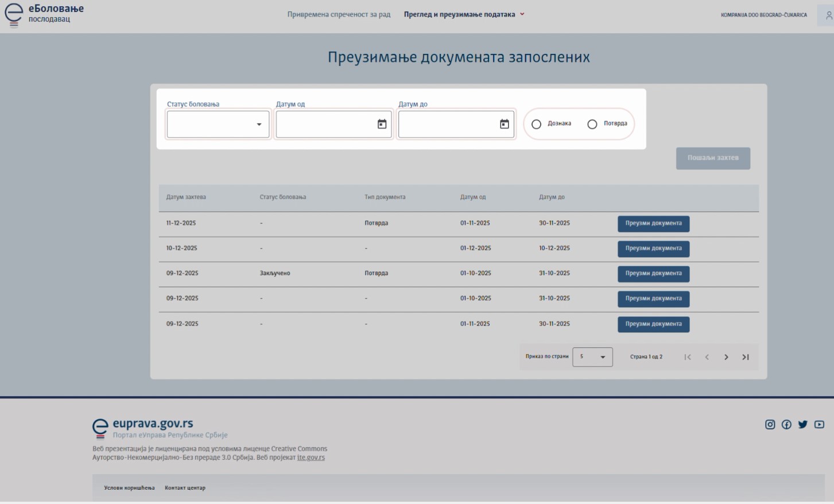Jump to the last page arrow
The height and width of the screenshot is (504, 834).
click(x=745, y=357)
